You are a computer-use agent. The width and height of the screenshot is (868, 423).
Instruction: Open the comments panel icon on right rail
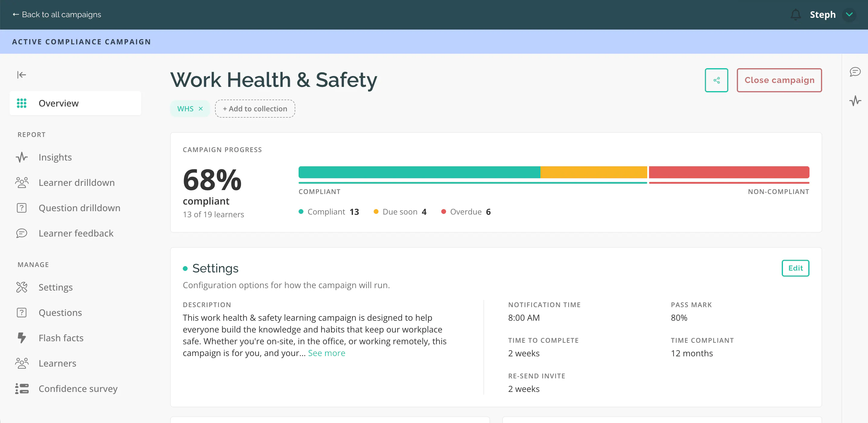855,72
